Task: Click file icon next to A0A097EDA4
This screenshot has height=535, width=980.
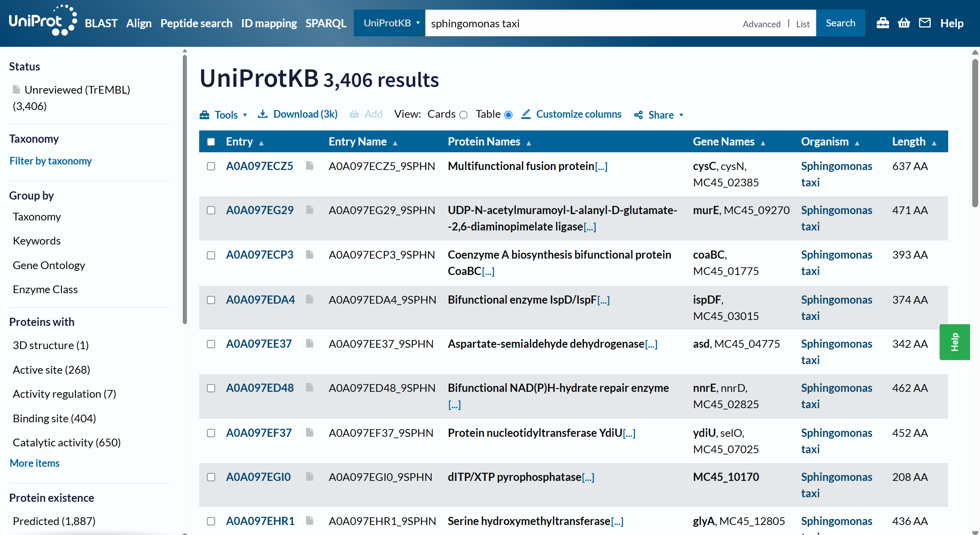Action: coord(310,299)
